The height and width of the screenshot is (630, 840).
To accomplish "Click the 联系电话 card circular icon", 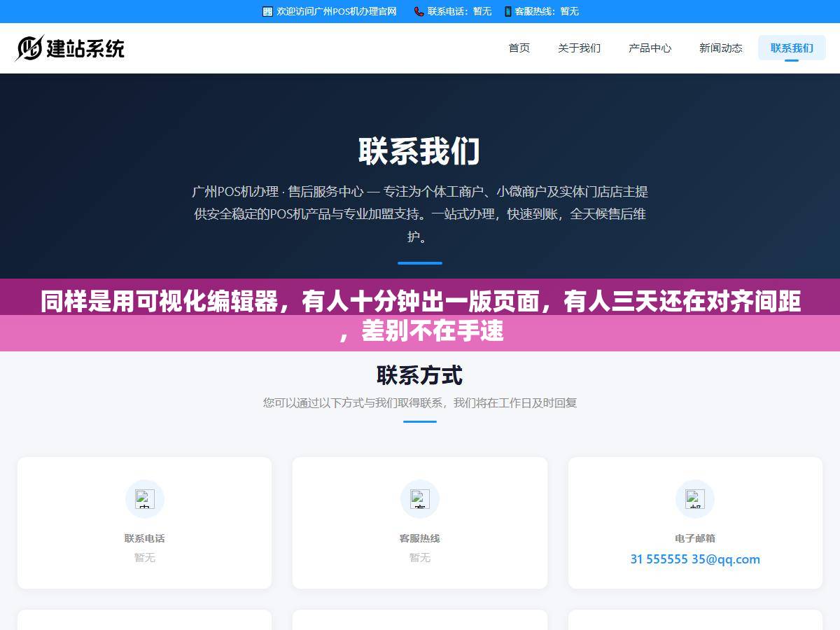I will [x=145, y=499].
